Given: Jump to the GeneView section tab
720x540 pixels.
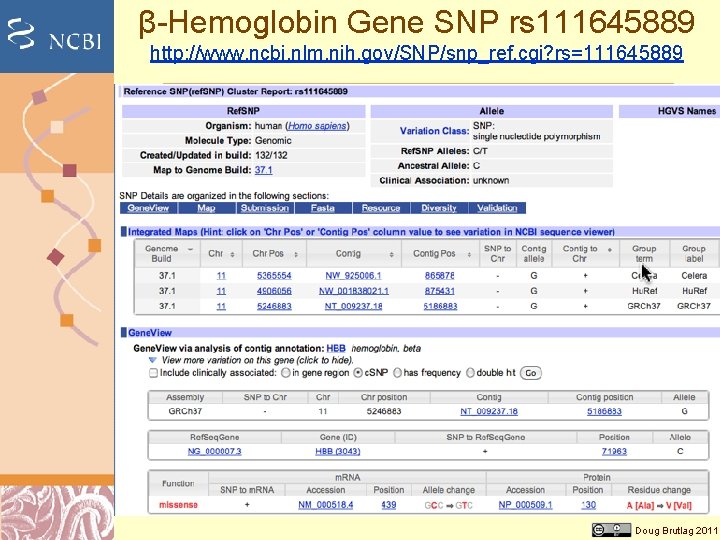Looking at the screenshot, I should pos(148,208).
